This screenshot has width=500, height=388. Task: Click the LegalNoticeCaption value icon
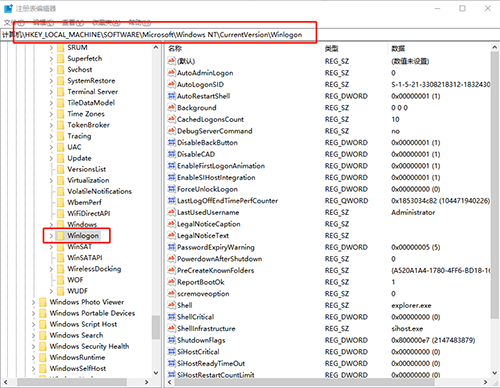[171, 224]
